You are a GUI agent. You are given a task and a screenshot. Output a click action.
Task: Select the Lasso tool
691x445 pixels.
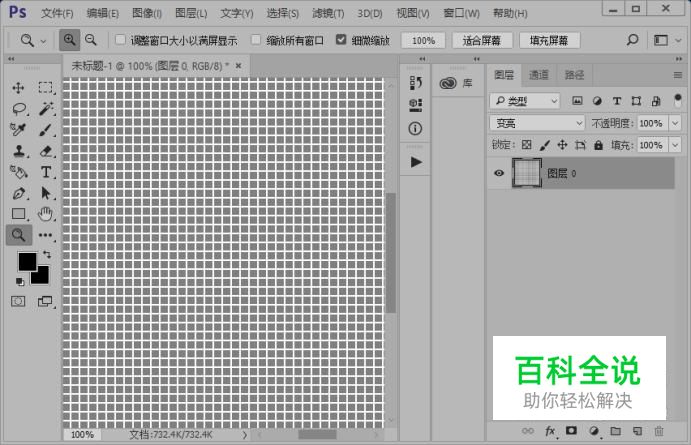pos(19,109)
